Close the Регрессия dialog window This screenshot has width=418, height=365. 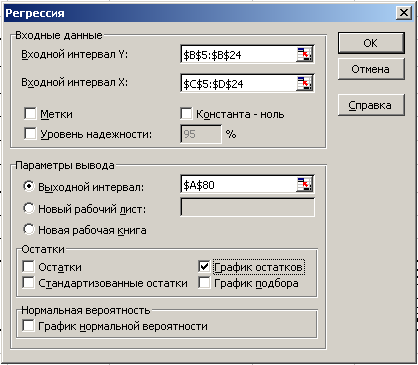click(404, 13)
